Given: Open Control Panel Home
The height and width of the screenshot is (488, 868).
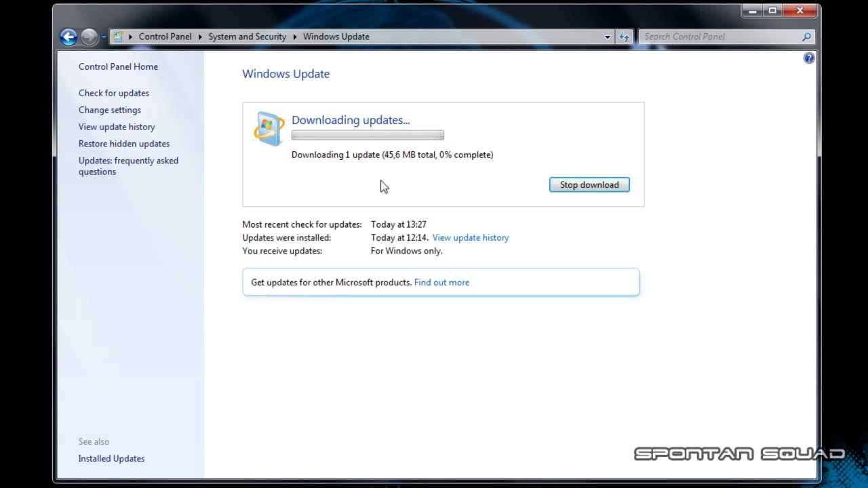Looking at the screenshot, I should [x=118, y=66].
